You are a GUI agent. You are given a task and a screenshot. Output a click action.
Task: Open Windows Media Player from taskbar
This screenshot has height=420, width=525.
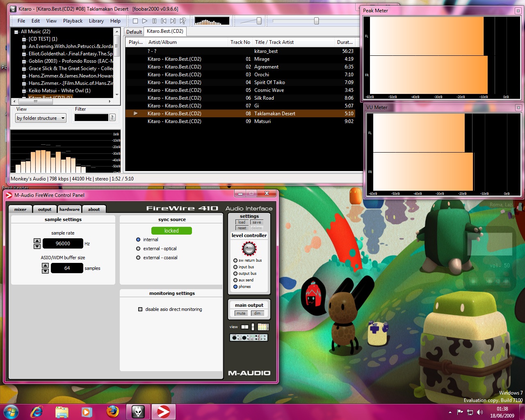pyautogui.click(x=87, y=412)
